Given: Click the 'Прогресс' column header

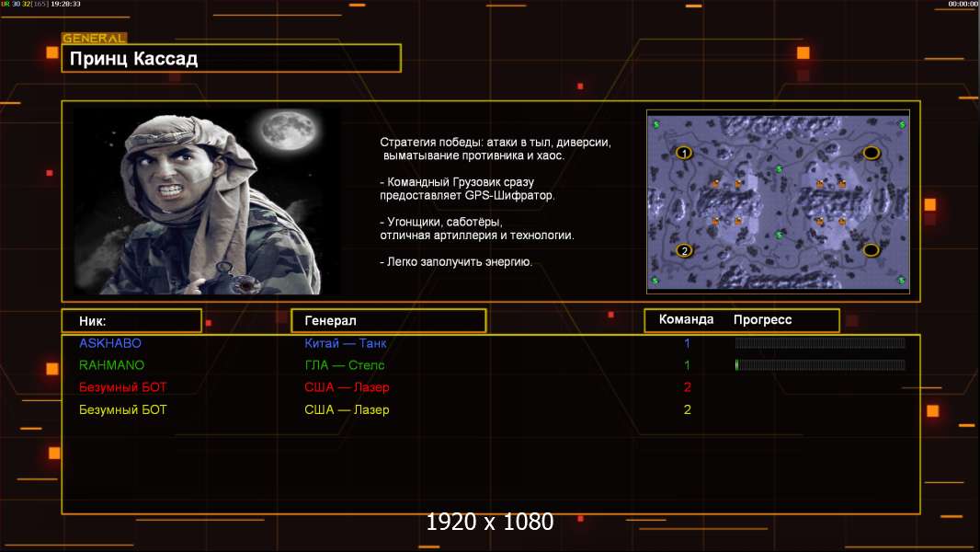Looking at the screenshot, I should pos(762,319).
